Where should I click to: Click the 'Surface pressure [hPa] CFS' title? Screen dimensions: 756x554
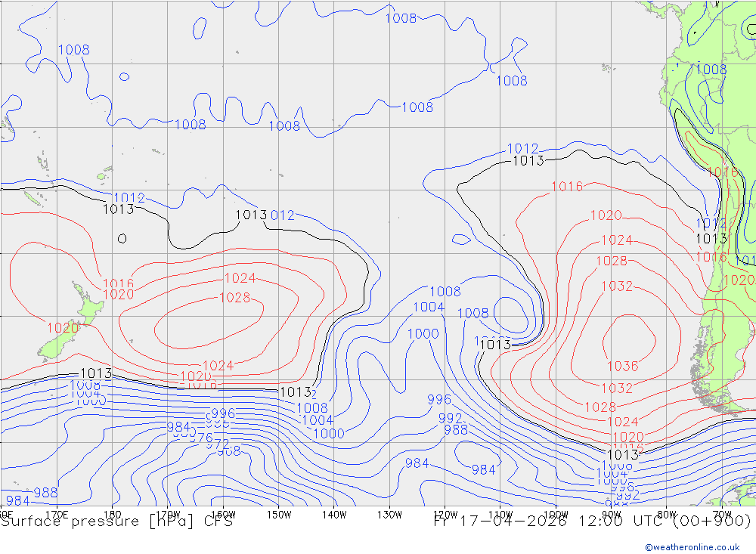click(x=116, y=522)
